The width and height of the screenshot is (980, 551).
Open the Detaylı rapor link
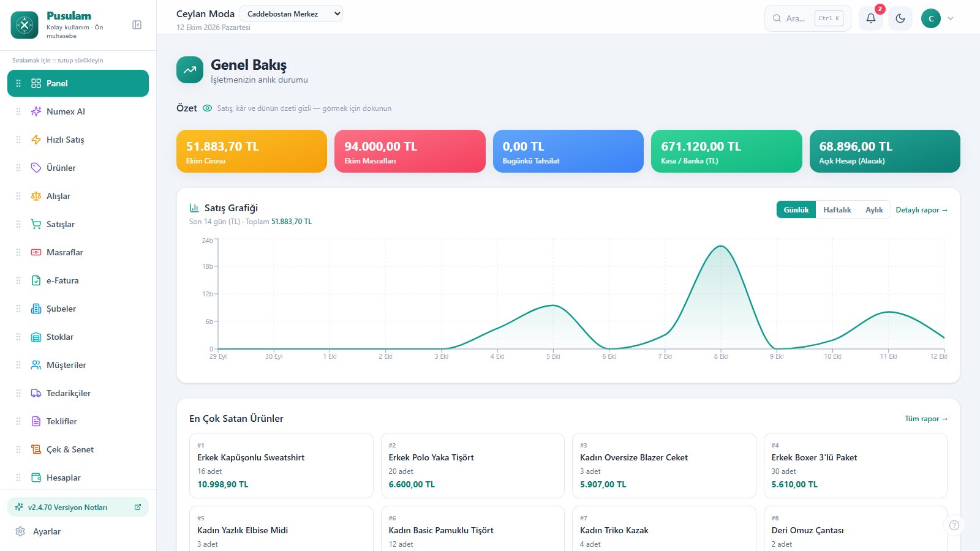pyautogui.click(x=922, y=210)
